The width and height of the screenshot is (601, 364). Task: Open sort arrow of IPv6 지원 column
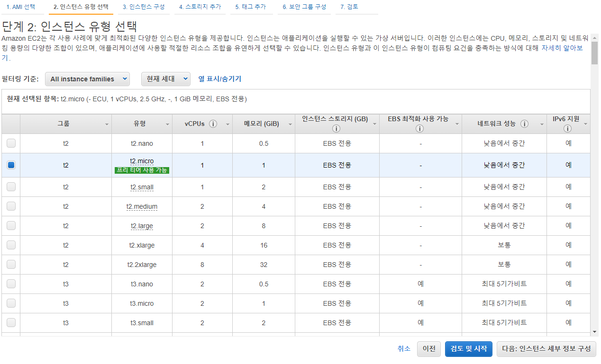coord(586,124)
